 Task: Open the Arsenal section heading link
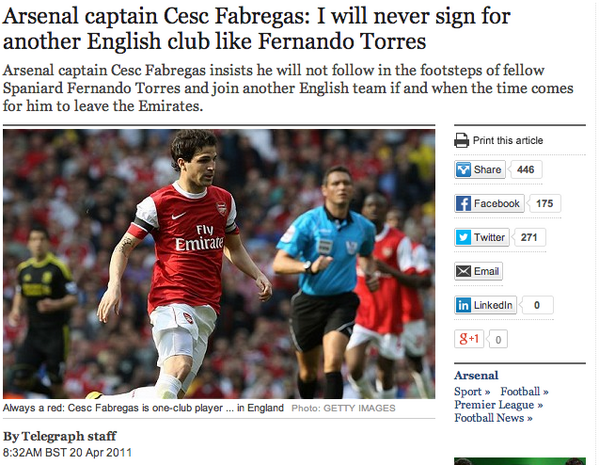pyautogui.click(x=476, y=376)
